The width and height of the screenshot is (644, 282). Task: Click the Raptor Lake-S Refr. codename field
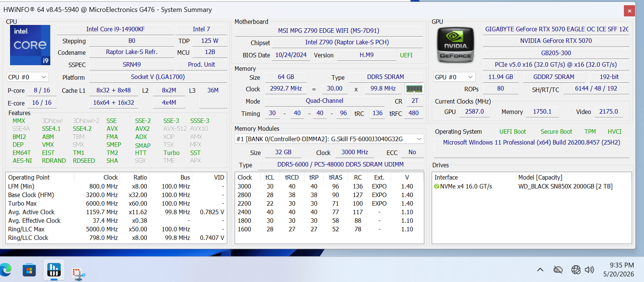131,52
